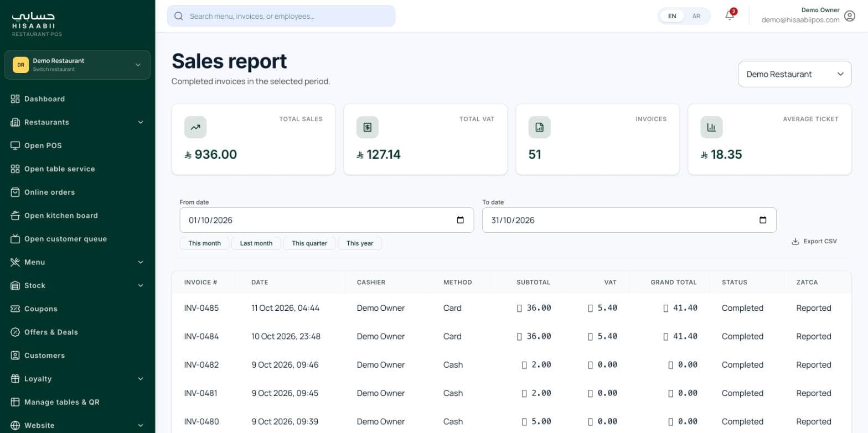This screenshot has width=868, height=433.
Task: Open calendar picker for From date
Action: tap(460, 220)
